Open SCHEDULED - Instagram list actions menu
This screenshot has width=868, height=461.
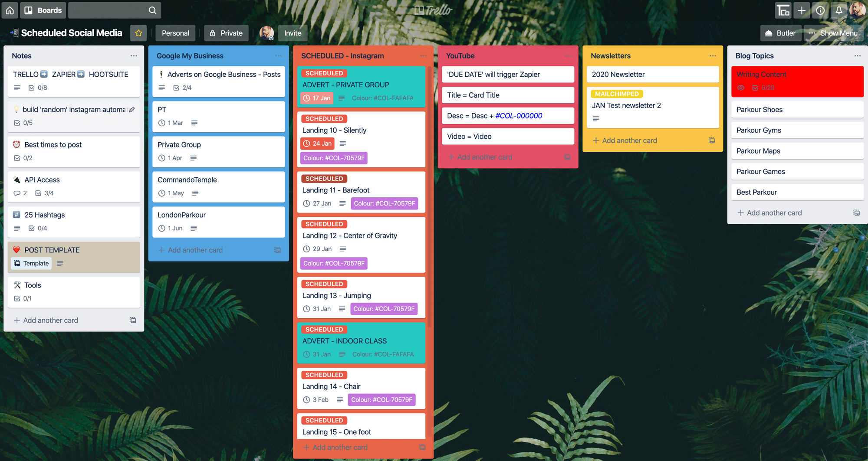423,56
